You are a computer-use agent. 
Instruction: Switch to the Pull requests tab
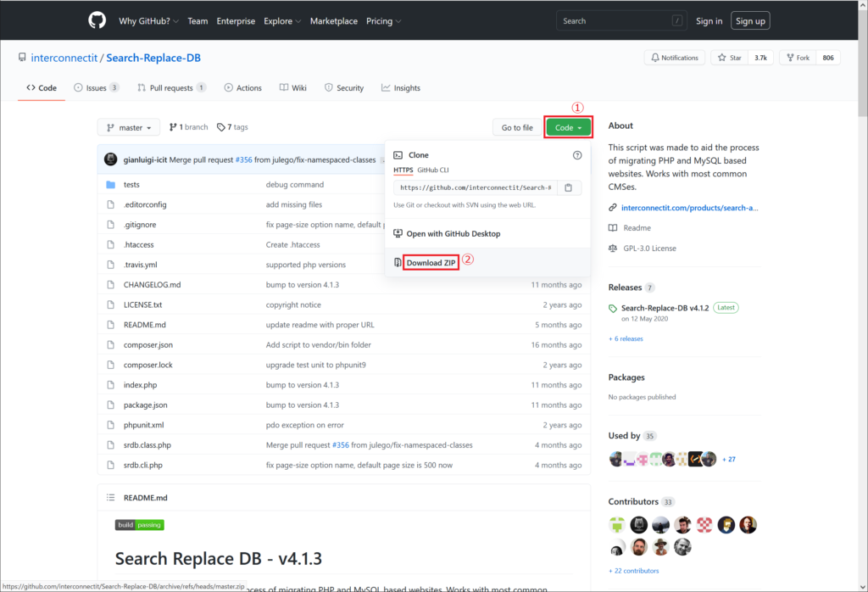pos(171,87)
